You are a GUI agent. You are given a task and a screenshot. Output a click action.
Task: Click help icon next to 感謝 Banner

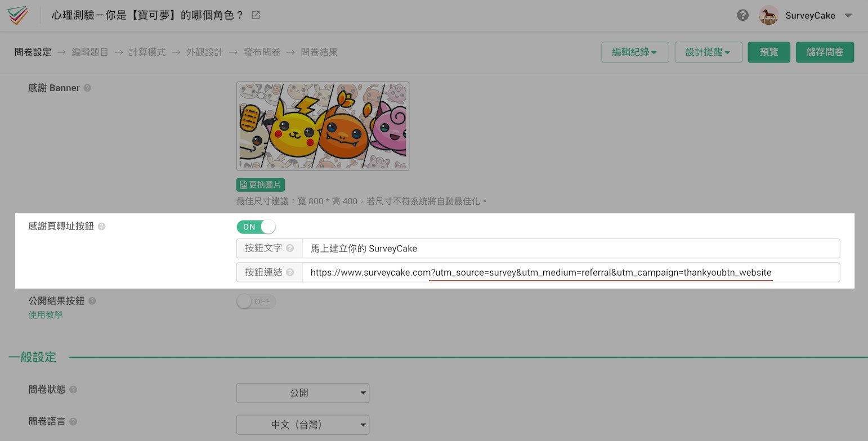pos(87,88)
